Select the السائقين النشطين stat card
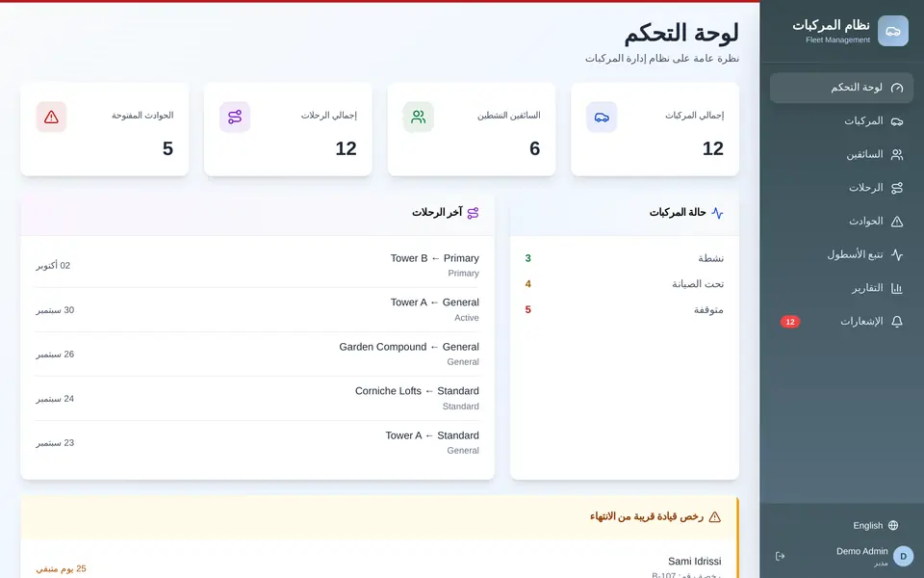 pyautogui.click(x=472, y=129)
